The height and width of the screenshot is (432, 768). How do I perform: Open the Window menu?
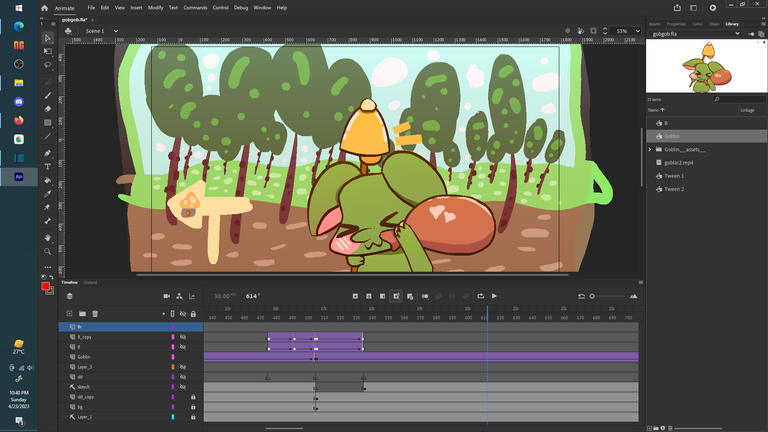262,8
